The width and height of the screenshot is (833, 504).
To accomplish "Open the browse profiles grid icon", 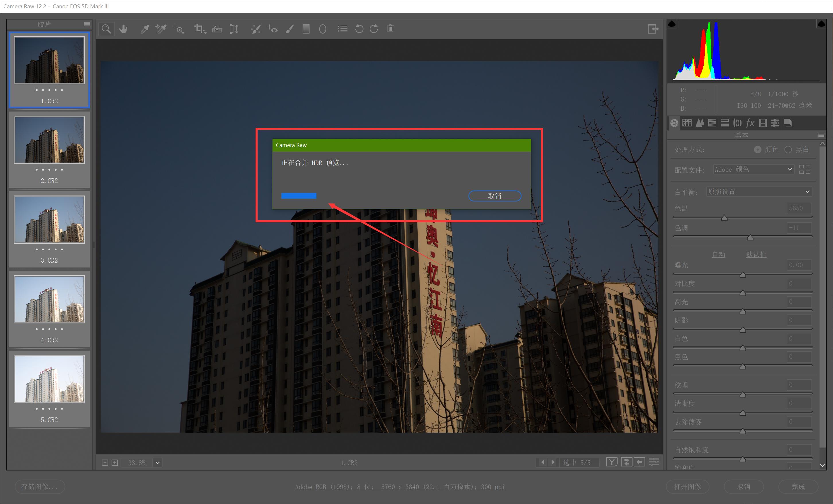I will click(x=805, y=169).
